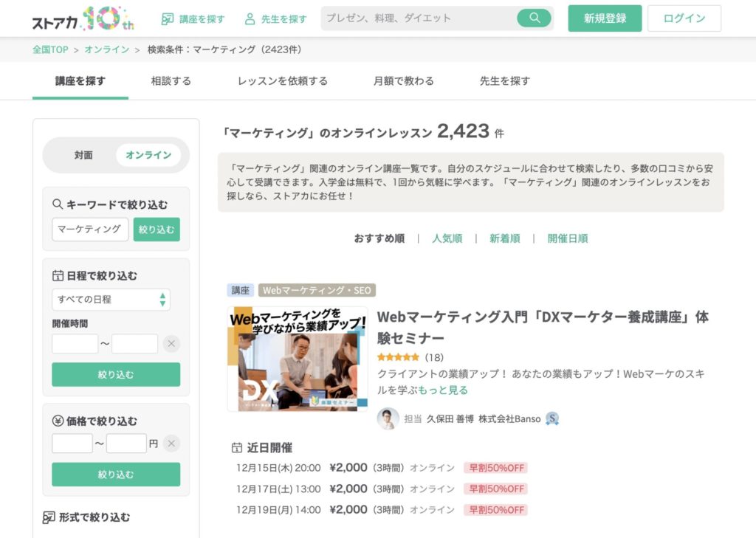Viewport: 756px width, 538px height.
Task: Click the ログイン button
Action: (x=684, y=18)
